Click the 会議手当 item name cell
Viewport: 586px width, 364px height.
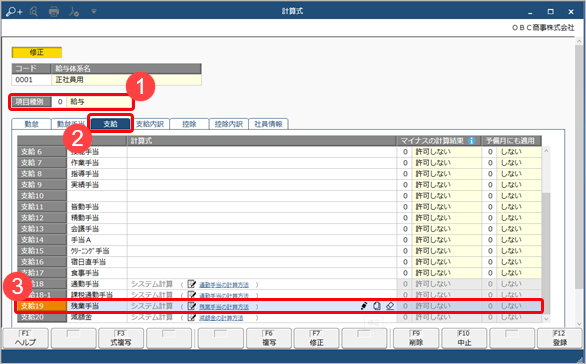pyautogui.click(x=97, y=229)
